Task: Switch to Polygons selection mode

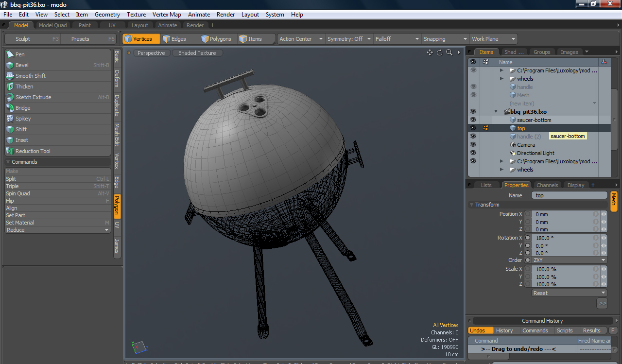Action: pyautogui.click(x=218, y=39)
